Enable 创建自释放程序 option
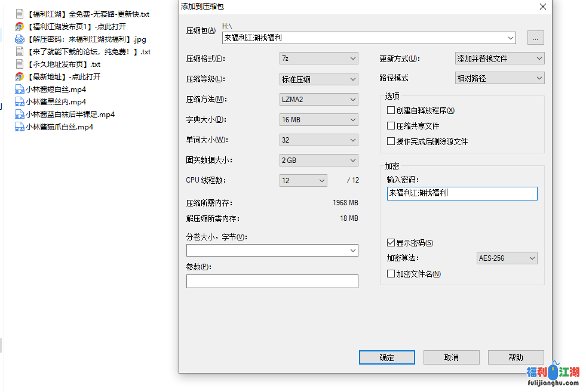This screenshot has width=586, height=392. pyautogui.click(x=391, y=110)
